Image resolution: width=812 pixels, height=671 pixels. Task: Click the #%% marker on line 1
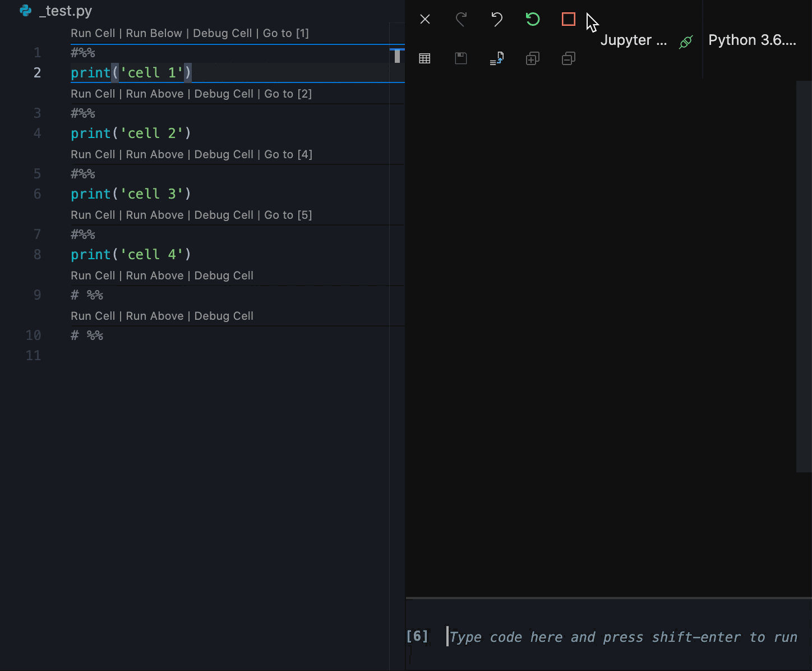click(x=83, y=53)
